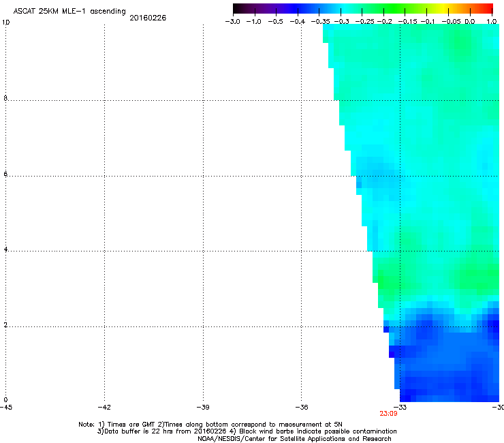504x443 pixels.
Task: Click the color scale label '-0.05'
Action: pyautogui.click(x=452, y=22)
